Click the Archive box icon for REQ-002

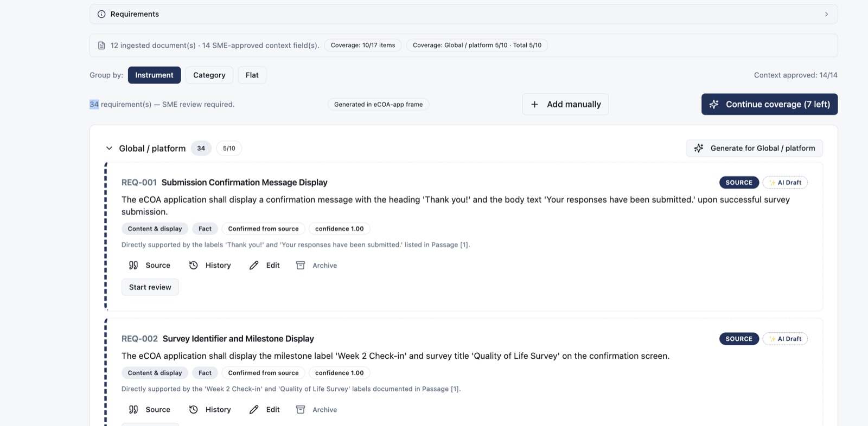tap(301, 409)
